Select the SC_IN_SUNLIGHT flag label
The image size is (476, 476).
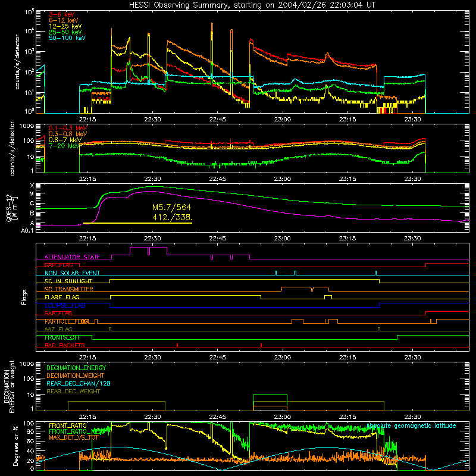[x=68, y=281]
